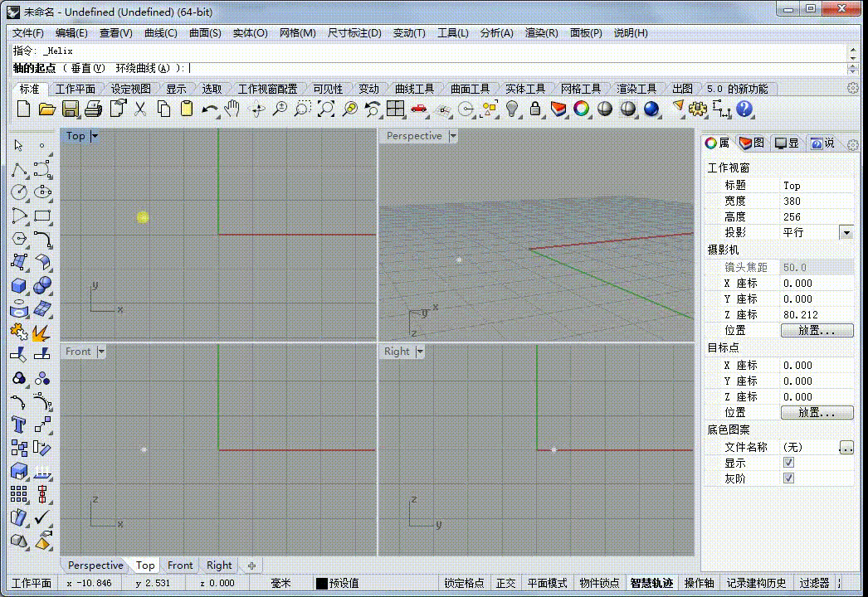868x597 pixels.
Task: Switch to the 曲线工具 toolbar tab
Action: 414,89
